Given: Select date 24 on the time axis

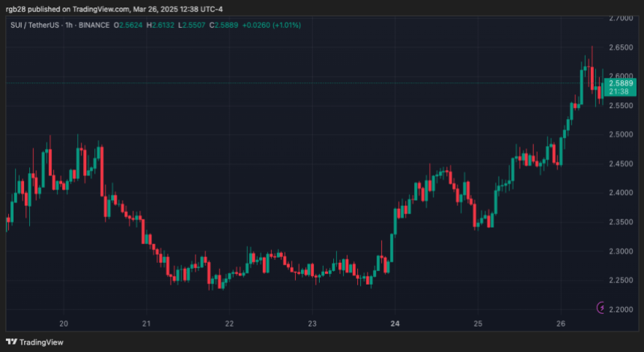Looking at the screenshot, I should pyautogui.click(x=395, y=324).
